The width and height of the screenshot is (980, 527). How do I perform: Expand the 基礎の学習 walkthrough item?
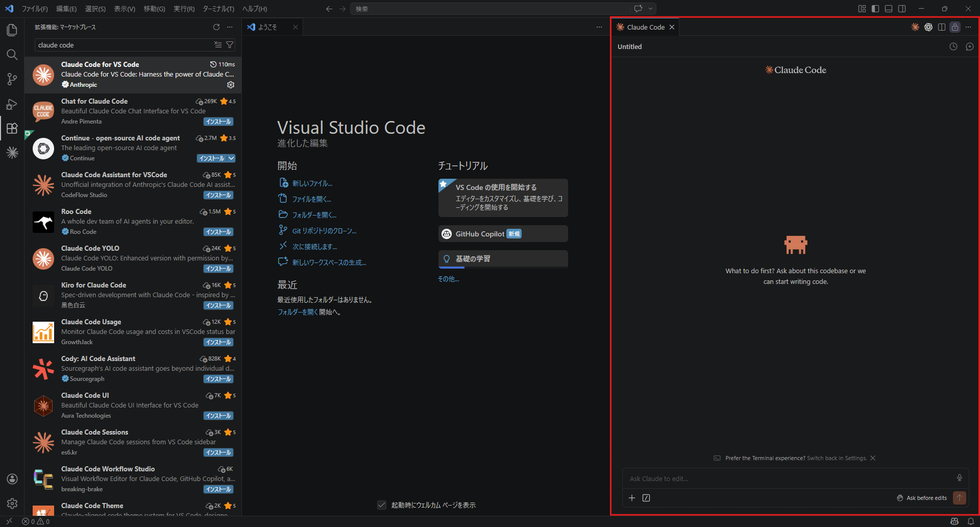point(503,259)
